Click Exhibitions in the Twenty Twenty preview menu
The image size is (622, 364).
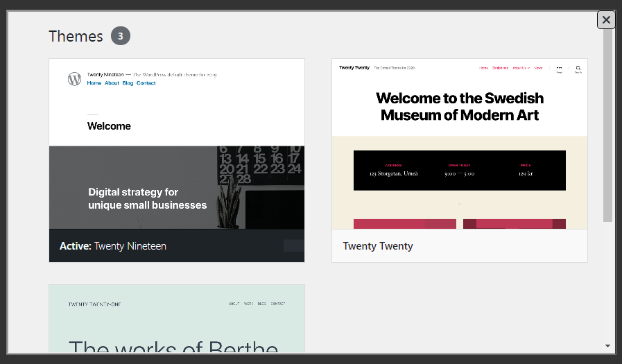coord(500,68)
